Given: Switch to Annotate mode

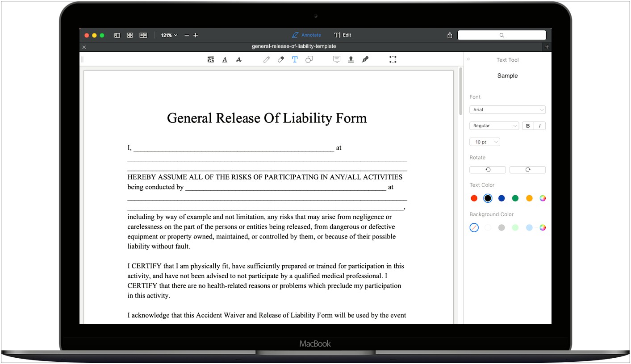Looking at the screenshot, I should (x=306, y=35).
